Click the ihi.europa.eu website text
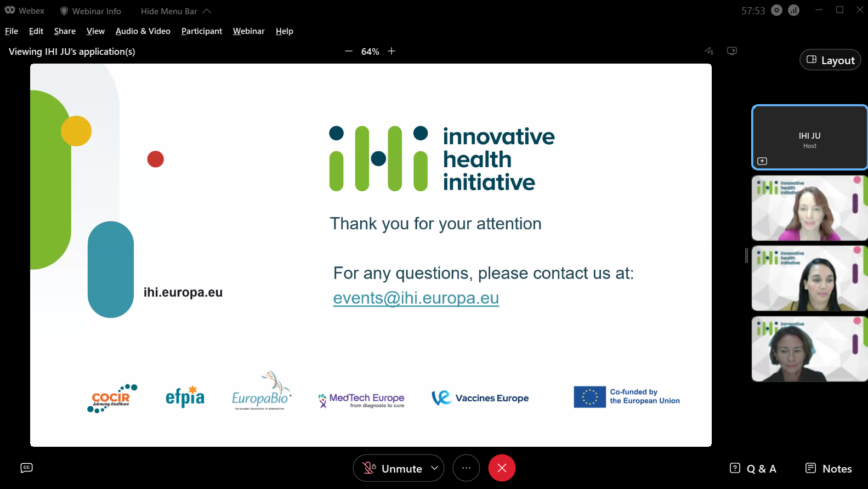The width and height of the screenshot is (868, 489). click(x=183, y=292)
